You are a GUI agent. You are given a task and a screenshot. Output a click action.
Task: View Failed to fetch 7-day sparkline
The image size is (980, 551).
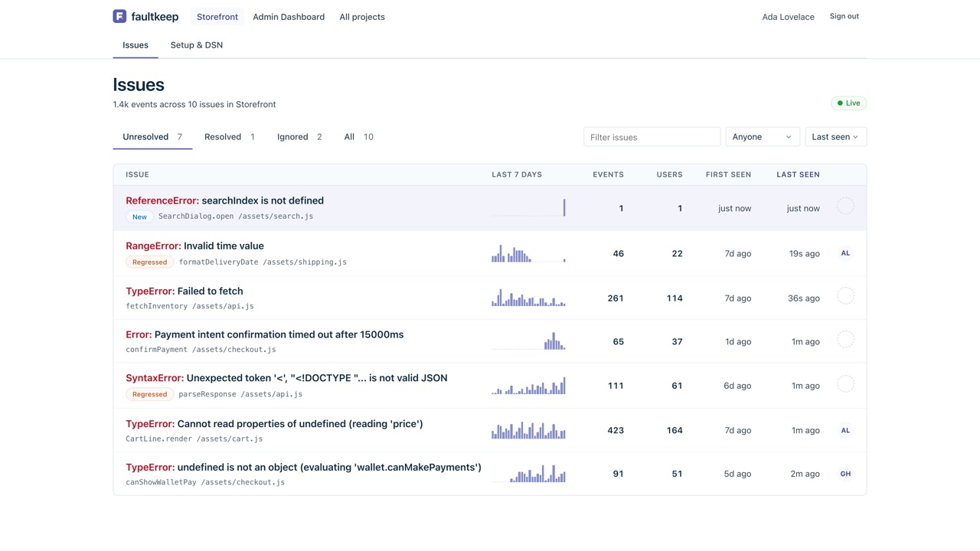(x=528, y=298)
